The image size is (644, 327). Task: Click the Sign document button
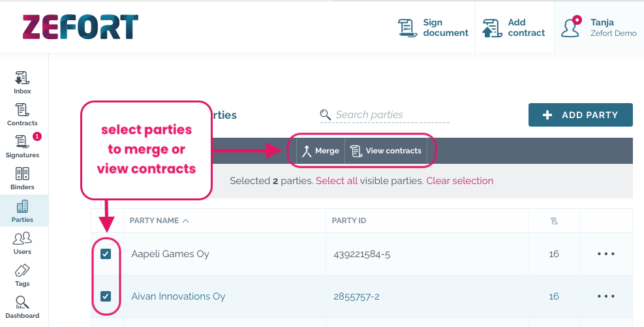(x=433, y=27)
